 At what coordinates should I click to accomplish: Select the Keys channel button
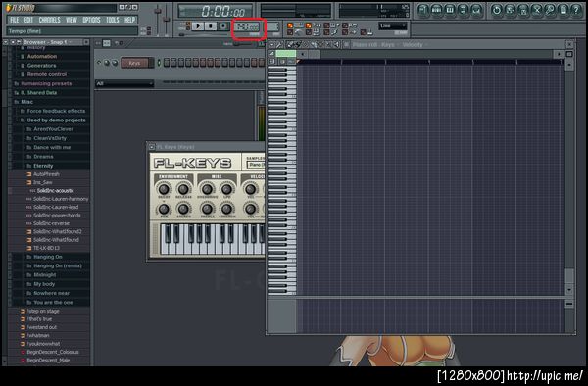click(x=134, y=63)
